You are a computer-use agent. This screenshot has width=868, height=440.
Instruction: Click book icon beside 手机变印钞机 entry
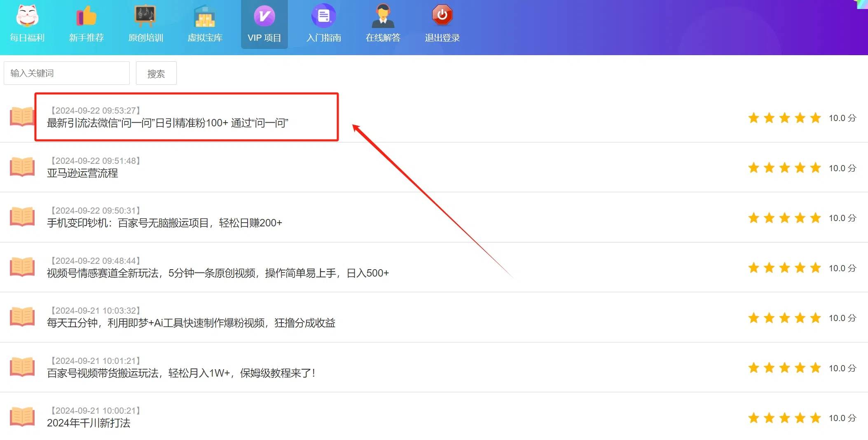tap(22, 217)
